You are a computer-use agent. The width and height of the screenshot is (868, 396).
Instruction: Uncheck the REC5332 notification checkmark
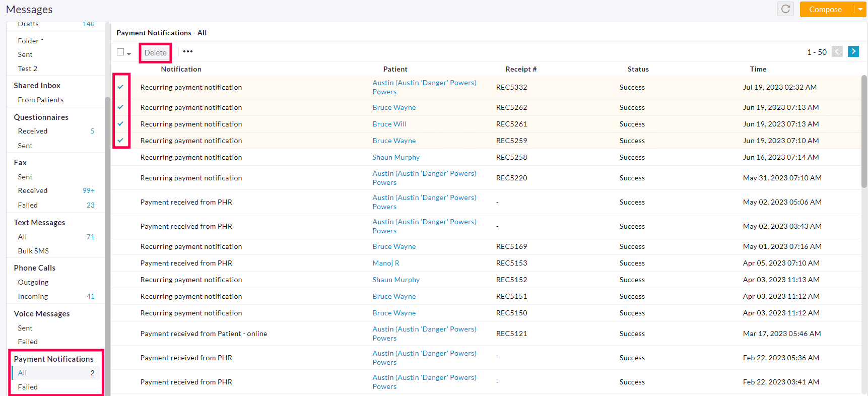coord(121,87)
